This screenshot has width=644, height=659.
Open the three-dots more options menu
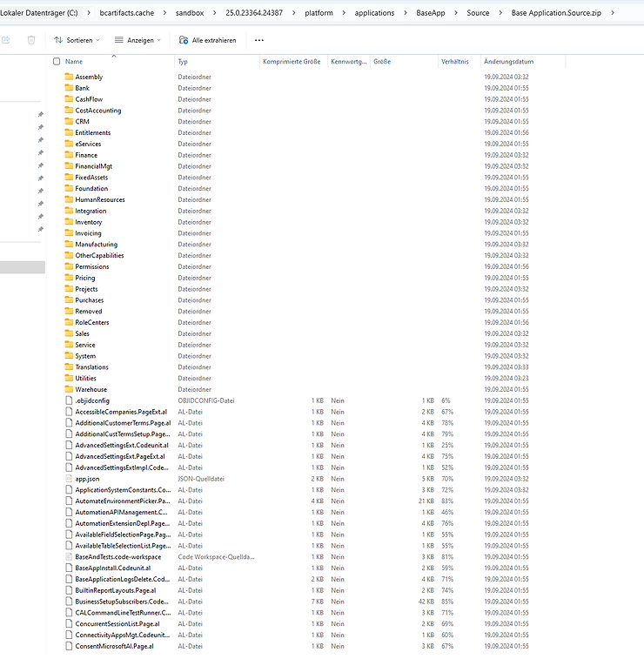259,40
